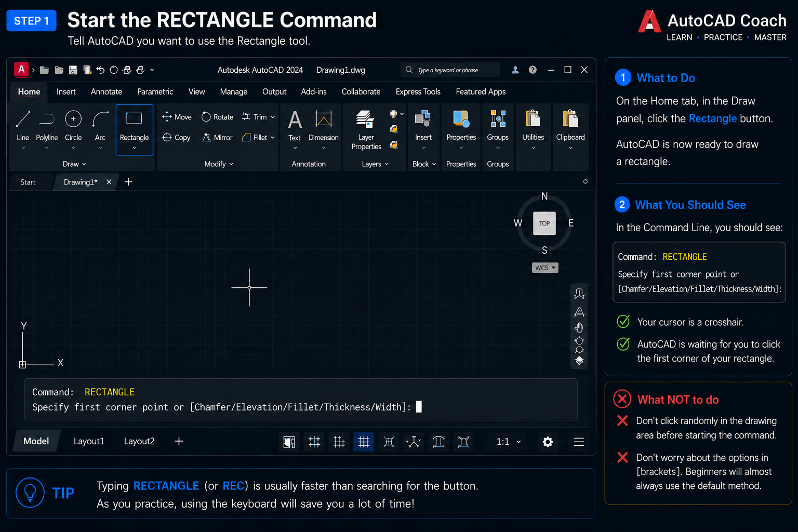Screen dimensions: 798x532
Task: Open the status bar customization hamburger menu
Action: click(579, 442)
